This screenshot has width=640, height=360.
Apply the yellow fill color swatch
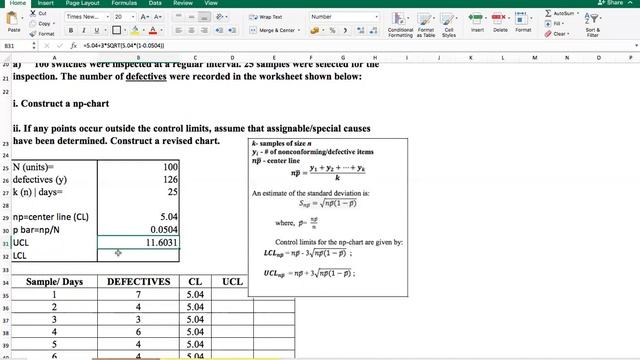(135, 30)
